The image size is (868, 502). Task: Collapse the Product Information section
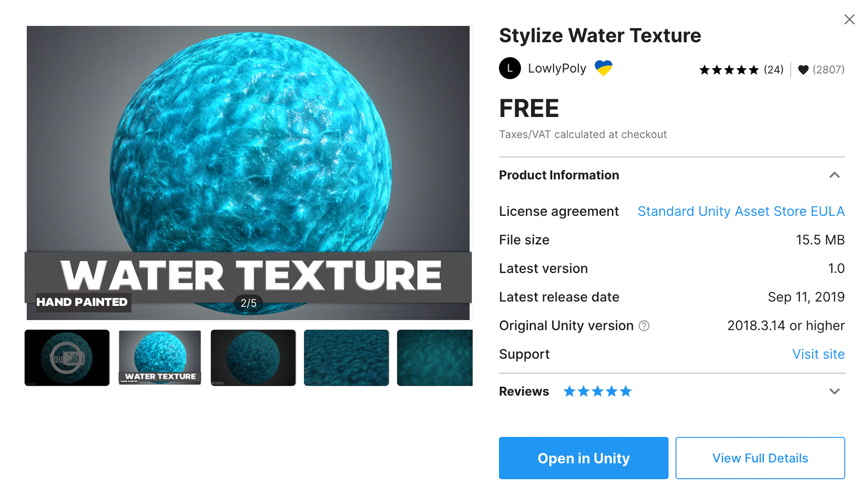(x=835, y=175)
